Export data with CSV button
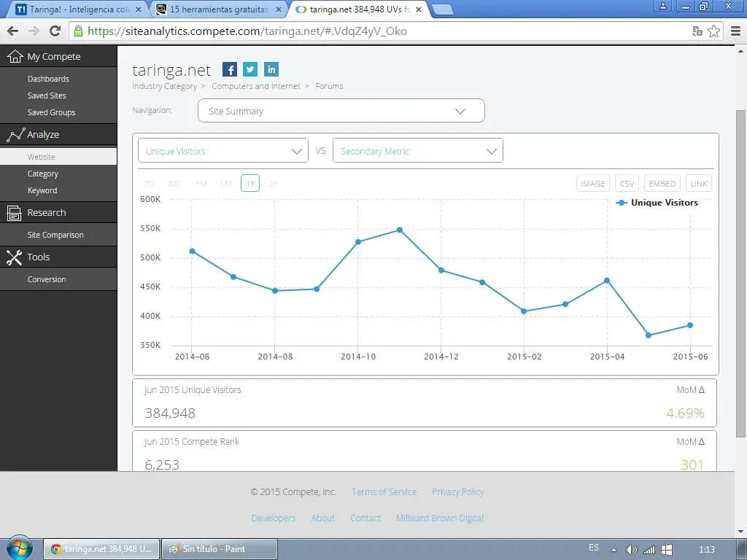747x560 pixels. pos(627,183)
